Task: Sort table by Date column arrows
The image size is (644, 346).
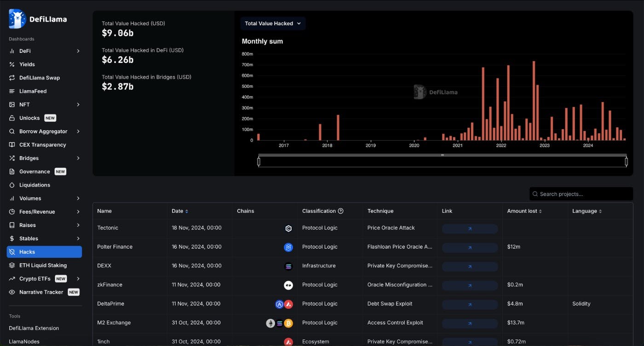Action: (x=186, y=211)
